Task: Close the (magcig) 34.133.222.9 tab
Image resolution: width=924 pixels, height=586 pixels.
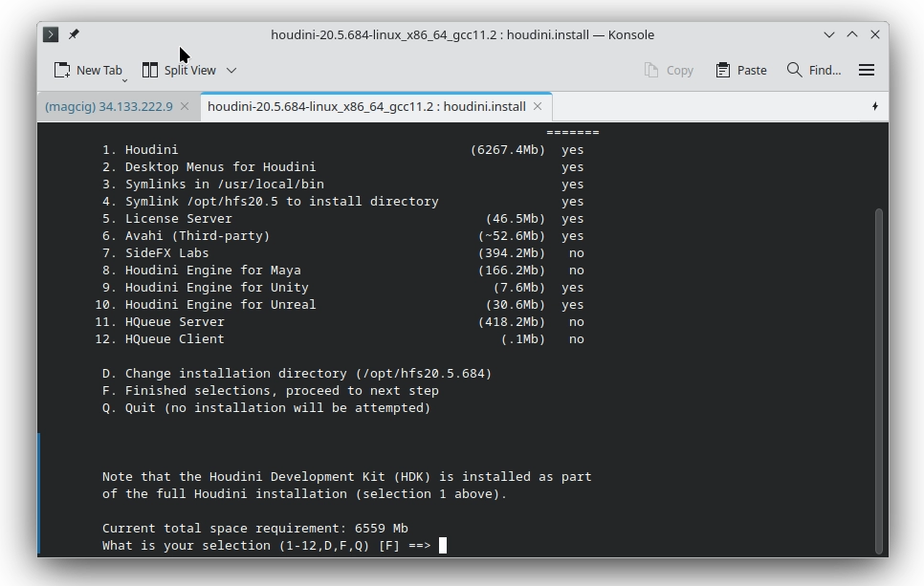Action: coord(185,107)
